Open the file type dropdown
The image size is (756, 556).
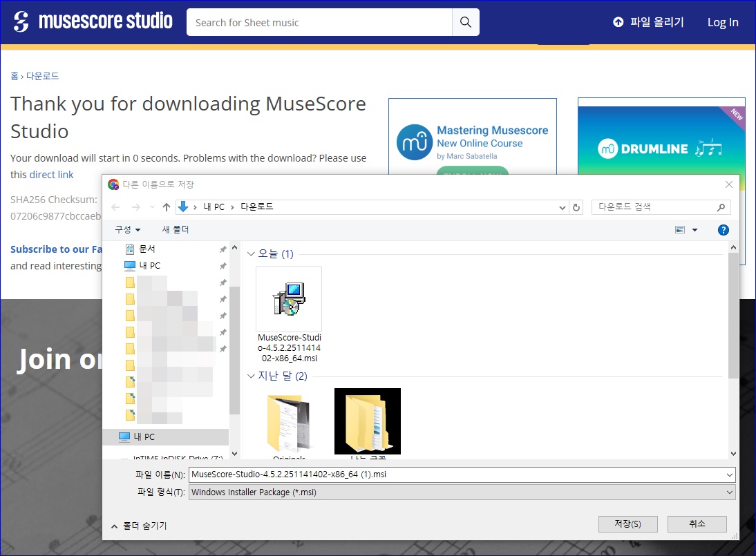coord(730,492)
